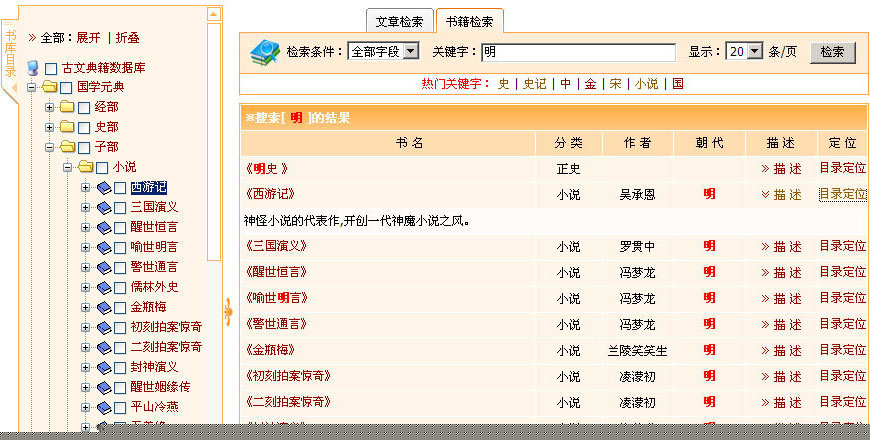
Task: Collapse the 描述 of 《西游记》 row
Action: pyautogui.click(x=781, y=194)
